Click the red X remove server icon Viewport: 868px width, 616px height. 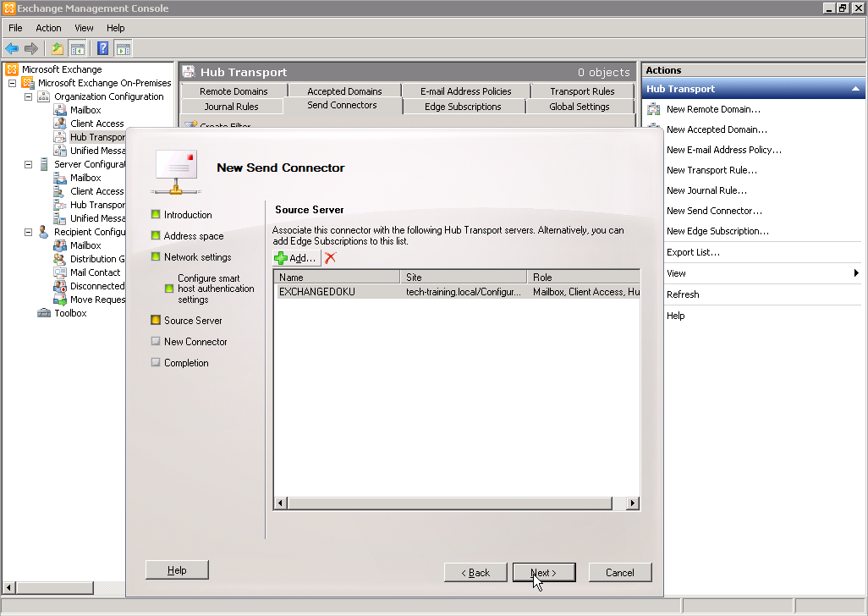[331, 257]
